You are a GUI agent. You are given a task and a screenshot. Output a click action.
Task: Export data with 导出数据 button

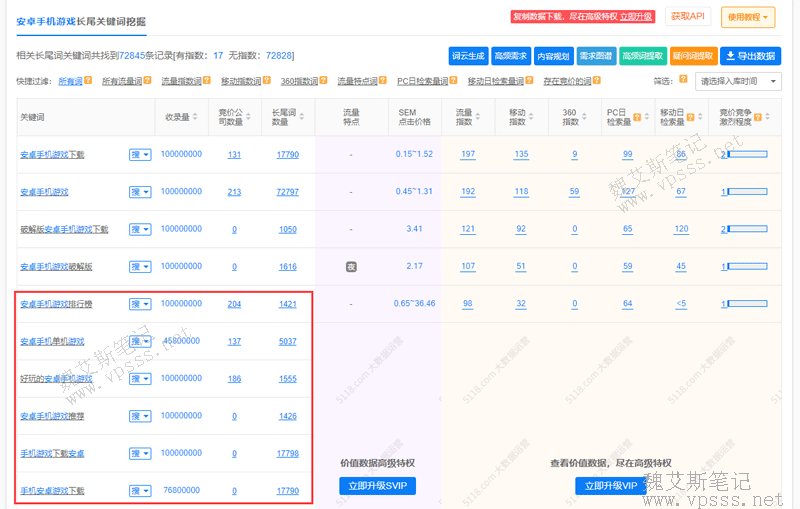751,56
